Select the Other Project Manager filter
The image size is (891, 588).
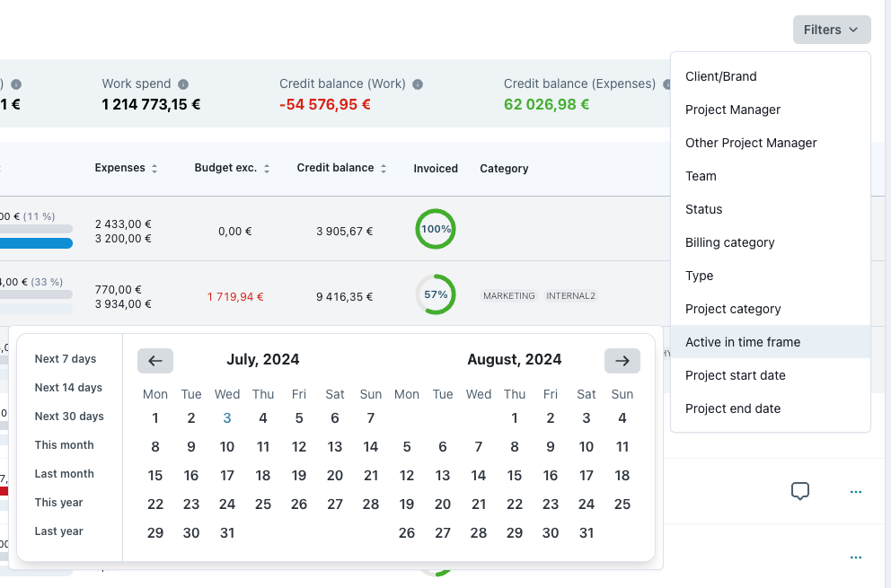tap(771, 143)
